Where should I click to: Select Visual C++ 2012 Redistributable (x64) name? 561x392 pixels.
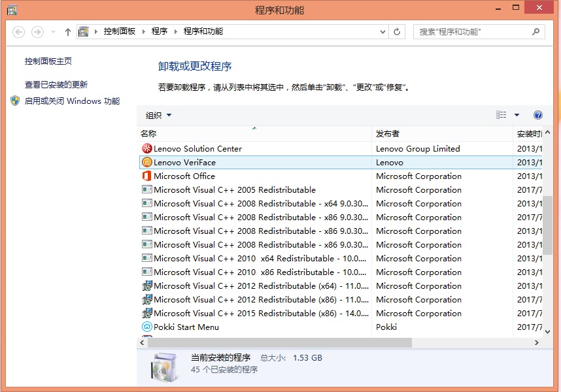point(261,286)
